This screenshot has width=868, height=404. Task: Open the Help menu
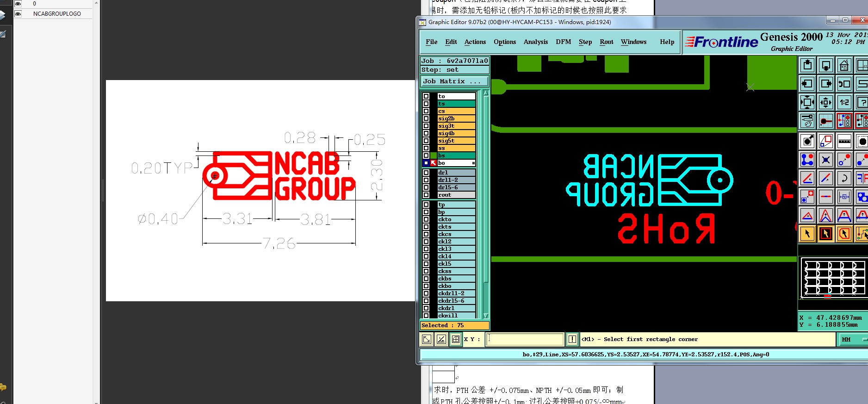click(x=667, y=42)
